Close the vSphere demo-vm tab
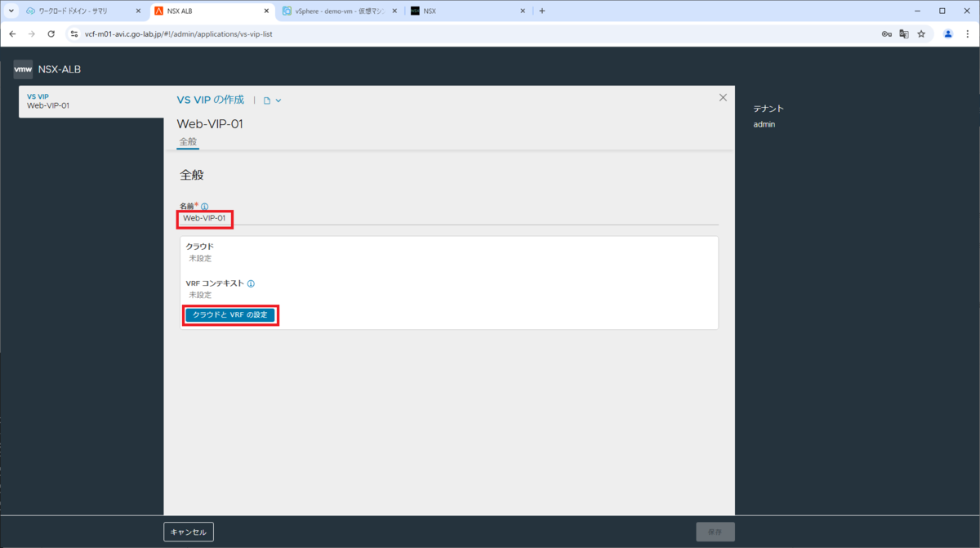The width and height of the screenshot is (980, 548). [394, 11]
